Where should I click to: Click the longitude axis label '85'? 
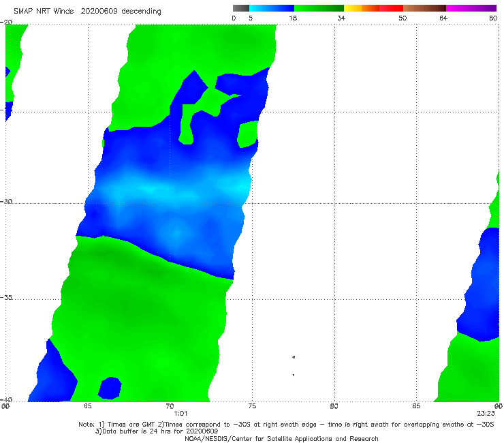(x=416, y=406)
